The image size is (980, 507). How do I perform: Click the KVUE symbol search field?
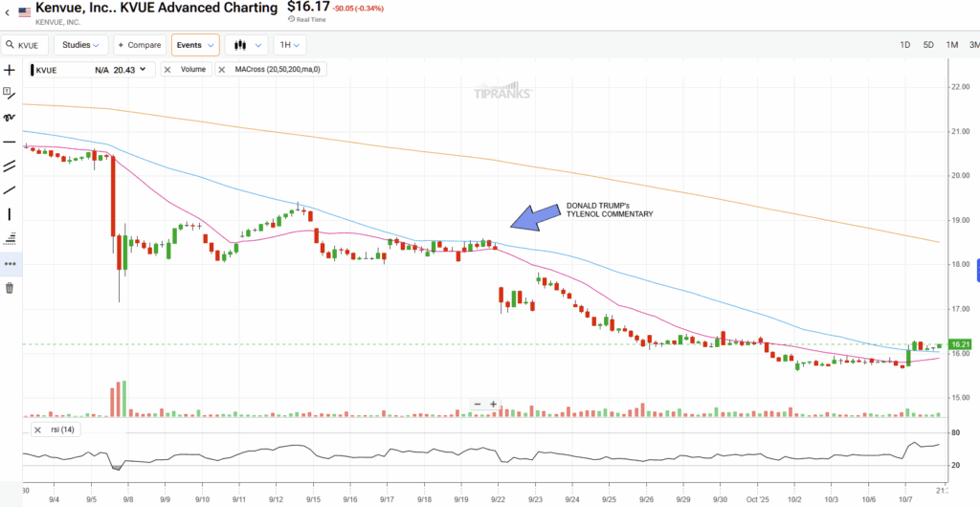(27, 45)
